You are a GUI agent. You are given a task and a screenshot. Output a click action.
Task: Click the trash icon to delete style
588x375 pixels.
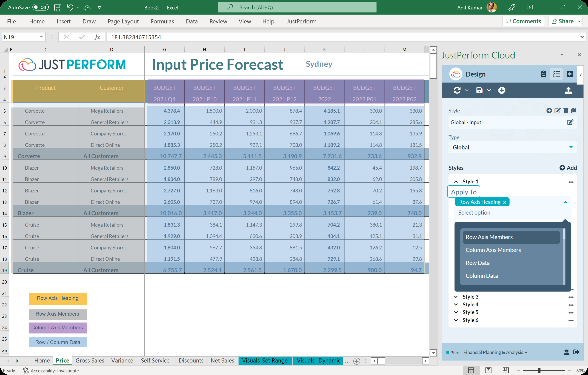tap(566, 111)
